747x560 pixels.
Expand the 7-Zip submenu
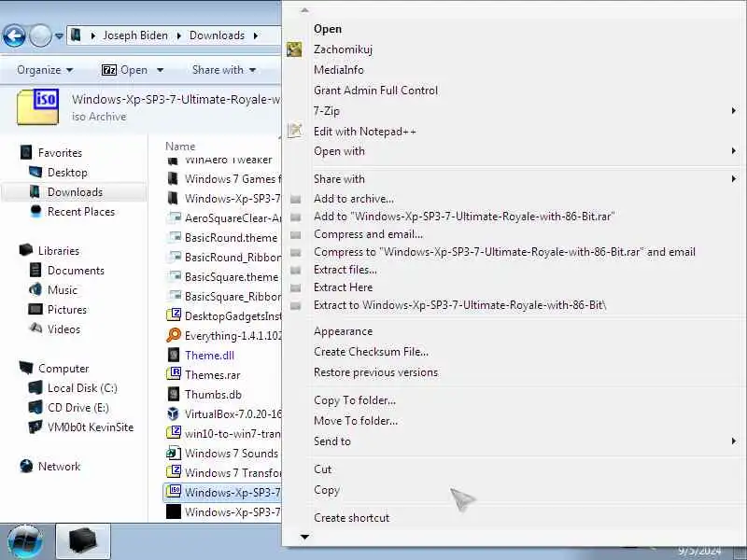coord(734,110)
